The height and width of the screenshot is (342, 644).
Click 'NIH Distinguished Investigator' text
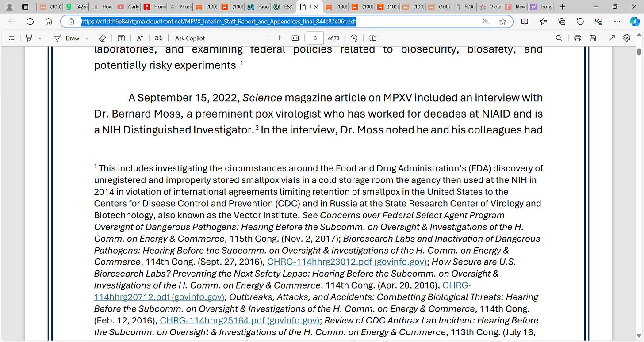coord(177,130)
